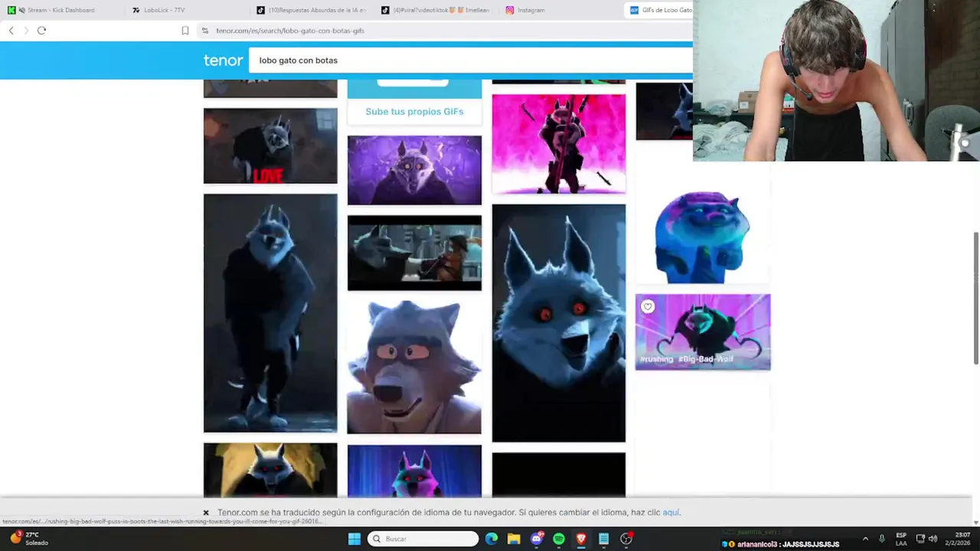Open File Explorer from the taskbar
This screenshot has height=551, width=980.
(x=514, y=539)
